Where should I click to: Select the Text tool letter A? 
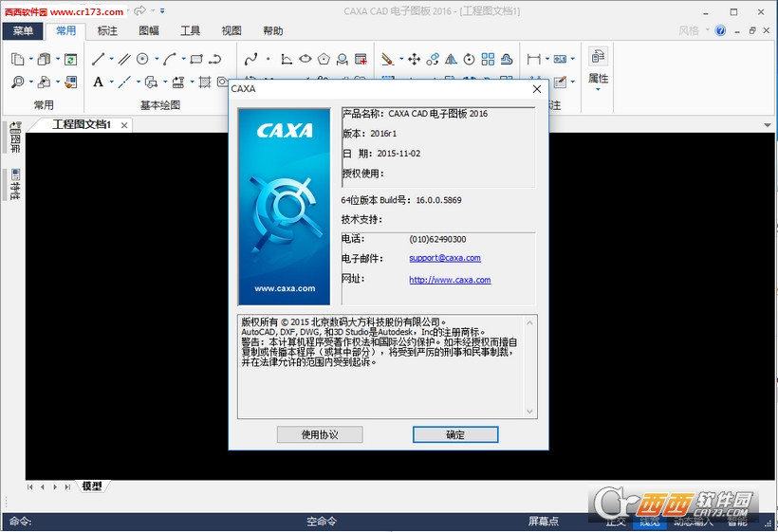[99, 82]
